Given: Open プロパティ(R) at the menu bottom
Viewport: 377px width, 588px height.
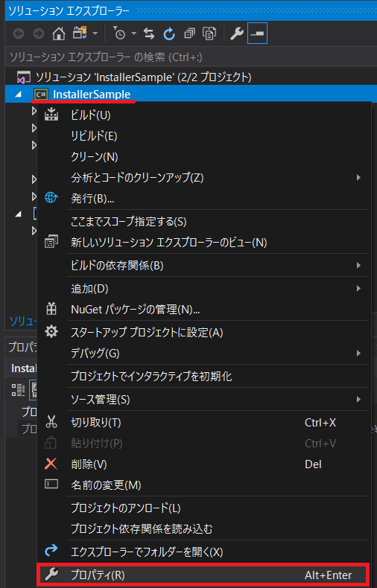Looking at the screenshot, I should click(x=203, y=575).
